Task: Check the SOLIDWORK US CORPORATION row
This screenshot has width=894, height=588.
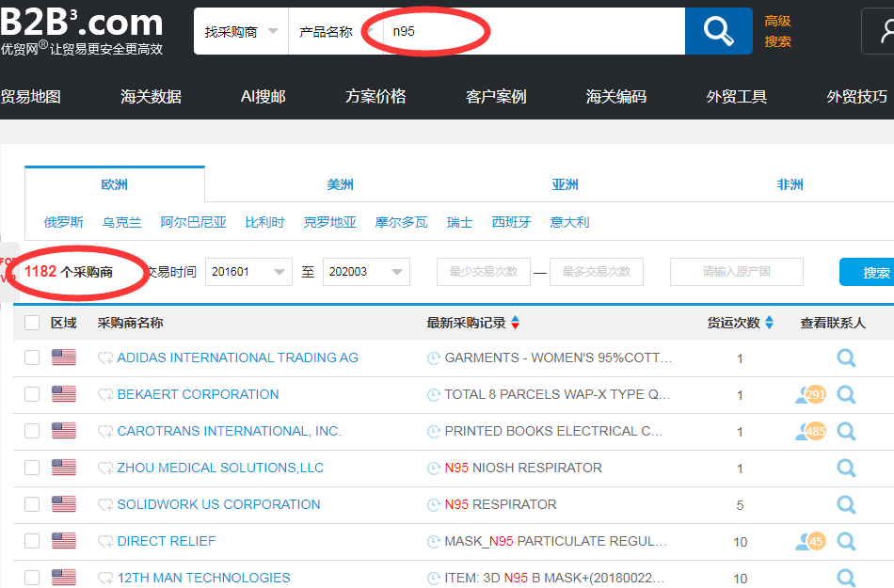Action: coord(32,504)
